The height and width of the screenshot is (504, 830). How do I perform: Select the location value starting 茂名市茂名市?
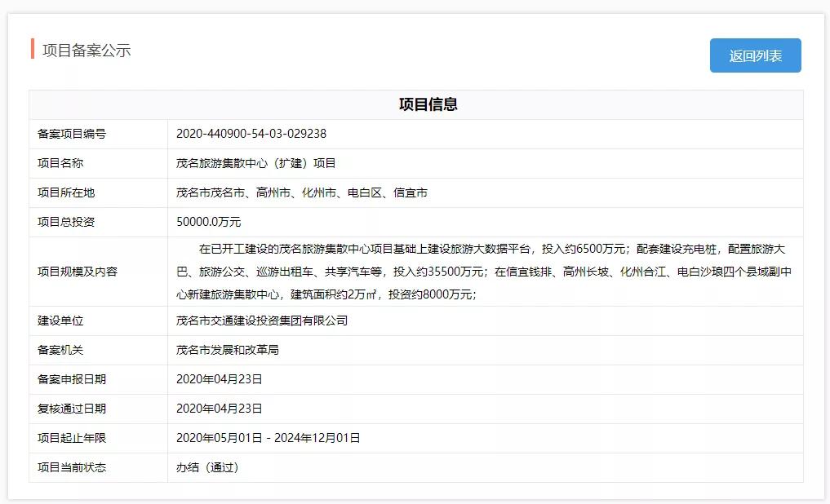pyautogui.click(x=302, y=192)
